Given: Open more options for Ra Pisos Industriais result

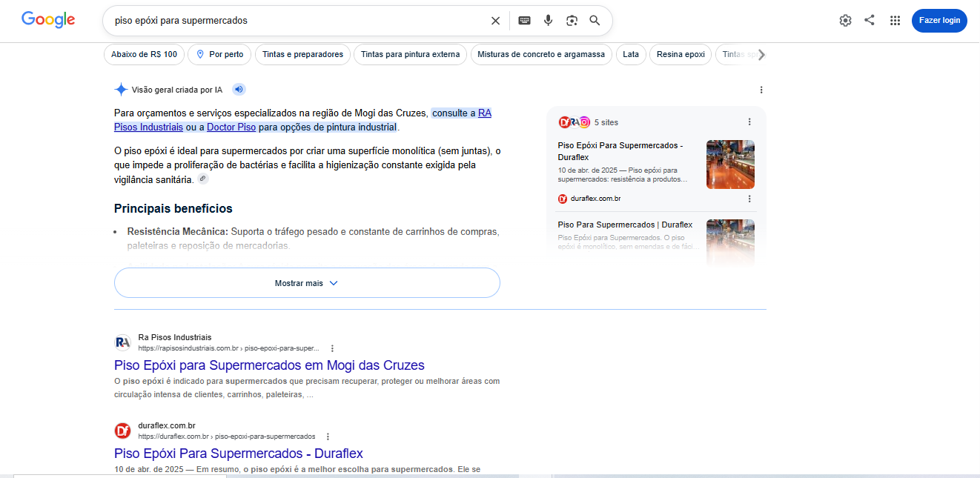Looking at the screenshot, I should 332,348.
